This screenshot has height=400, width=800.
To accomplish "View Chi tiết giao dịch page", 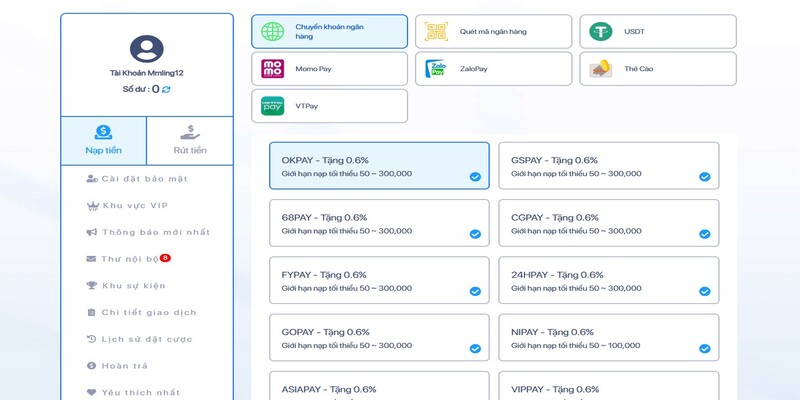I will 148,312.
